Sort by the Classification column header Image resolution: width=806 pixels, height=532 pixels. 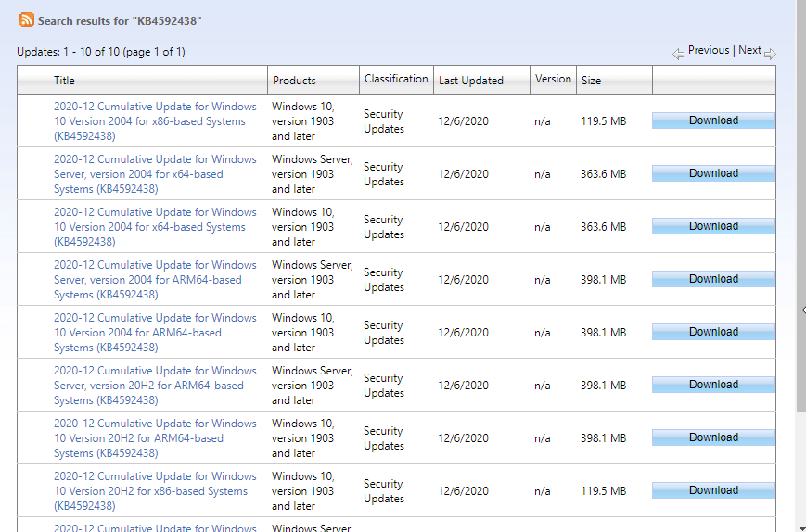click(x=396, y=79)
